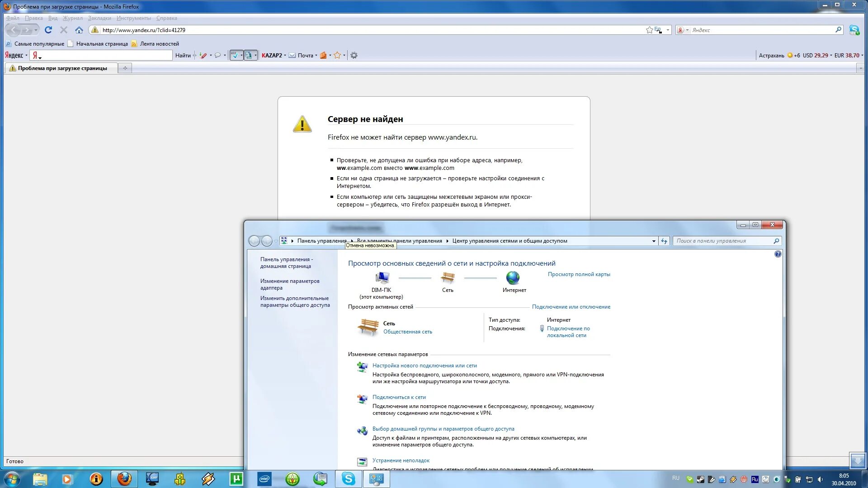Viewport: 868px width, 488px height.
Task: Expand control panel address bar dropdown
Action: coord(654,241)
